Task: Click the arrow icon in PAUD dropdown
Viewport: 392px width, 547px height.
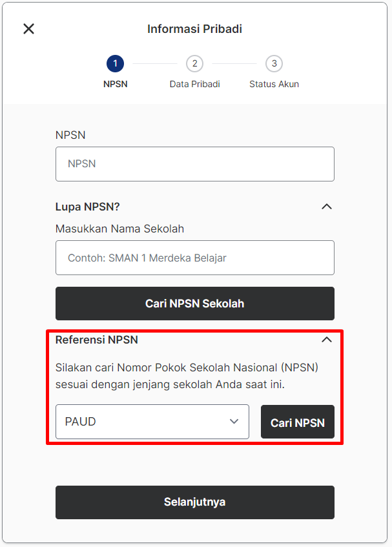Action: click(234, 422)
